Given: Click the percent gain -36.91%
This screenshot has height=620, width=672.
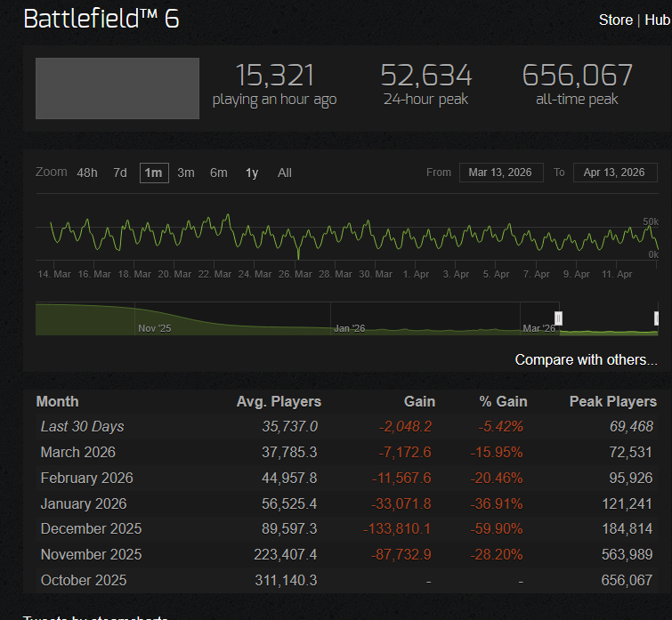Looking at the screenshot, I should (x=497, y=503).
